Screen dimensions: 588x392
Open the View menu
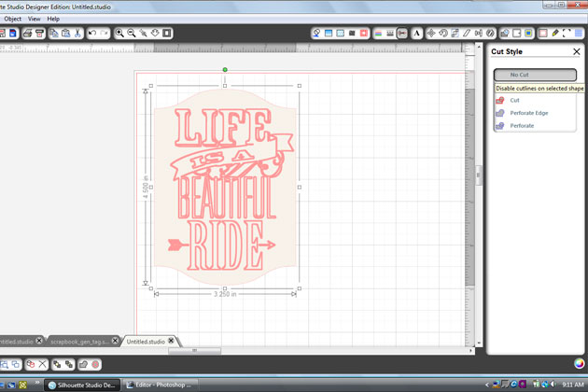(34, 19)
